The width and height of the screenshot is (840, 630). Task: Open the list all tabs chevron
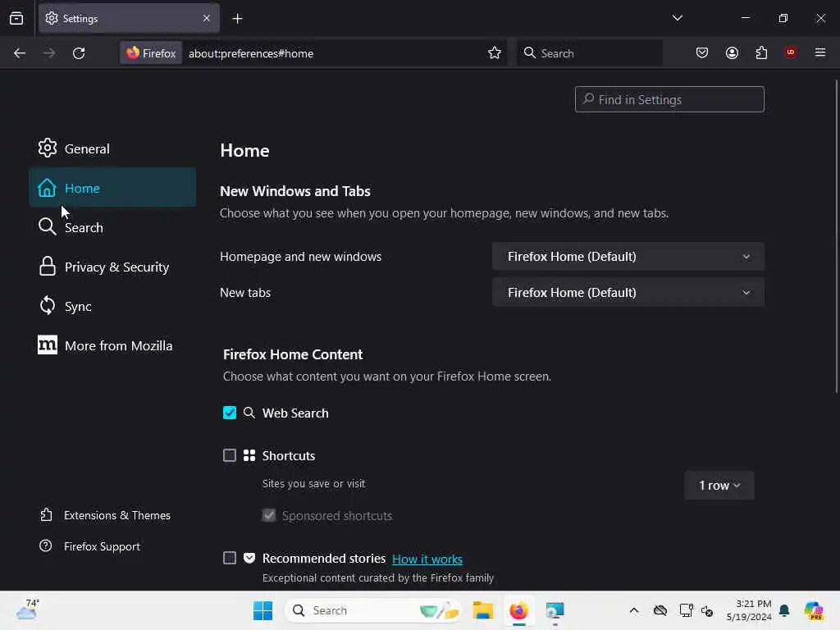677,18
